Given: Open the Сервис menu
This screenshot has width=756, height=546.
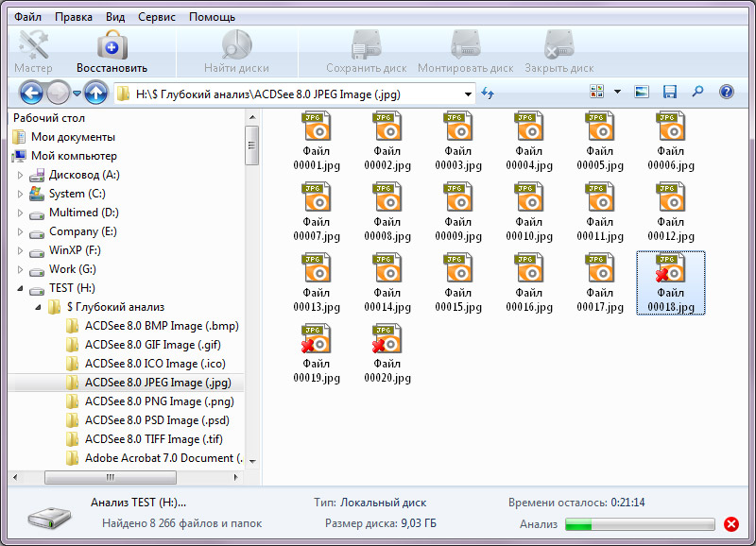Looking at the screenshot, I should click(x=157, y=17).
